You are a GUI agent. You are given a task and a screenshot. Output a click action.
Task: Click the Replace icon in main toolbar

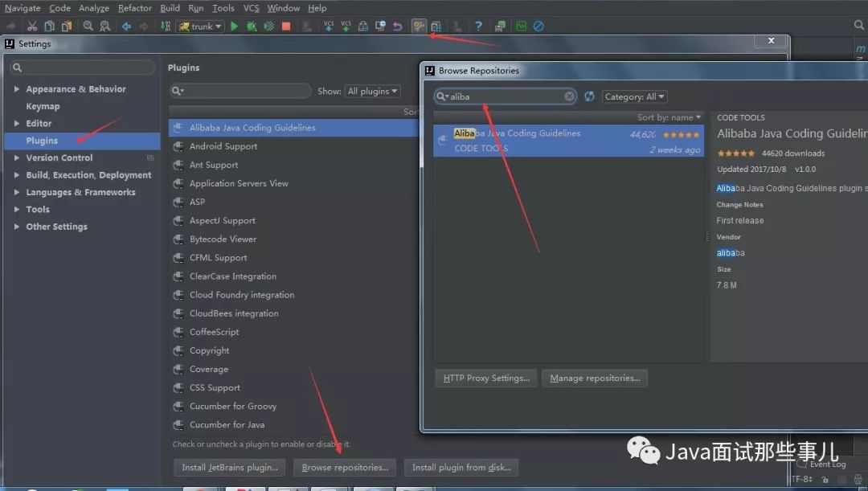pos(104,26)
